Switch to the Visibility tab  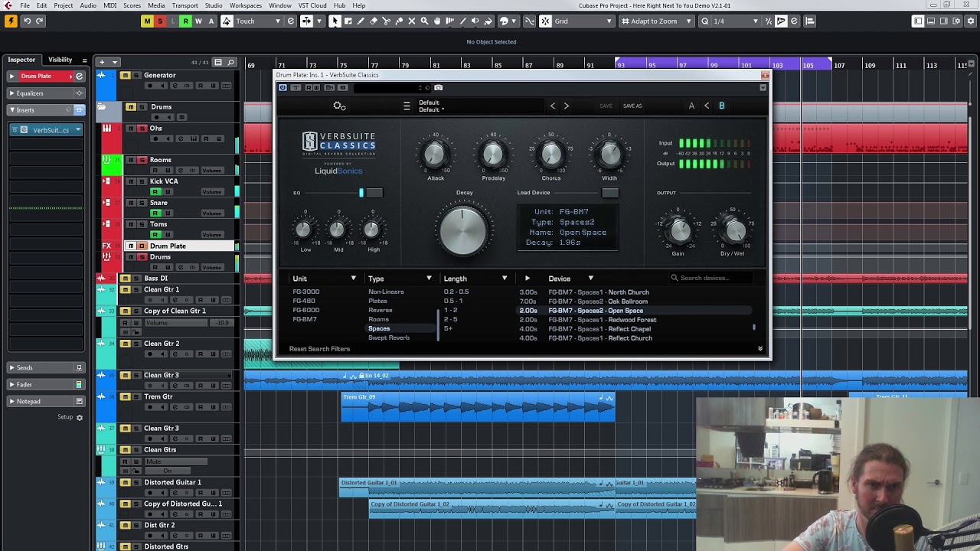[60, 60]
